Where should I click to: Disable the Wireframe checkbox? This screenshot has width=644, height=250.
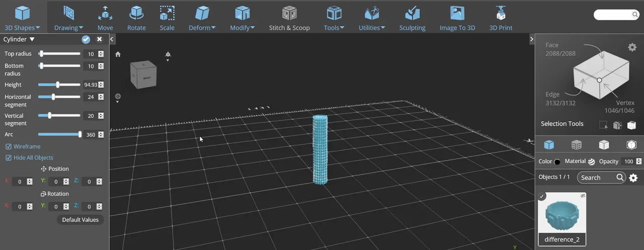click(9, 146)
